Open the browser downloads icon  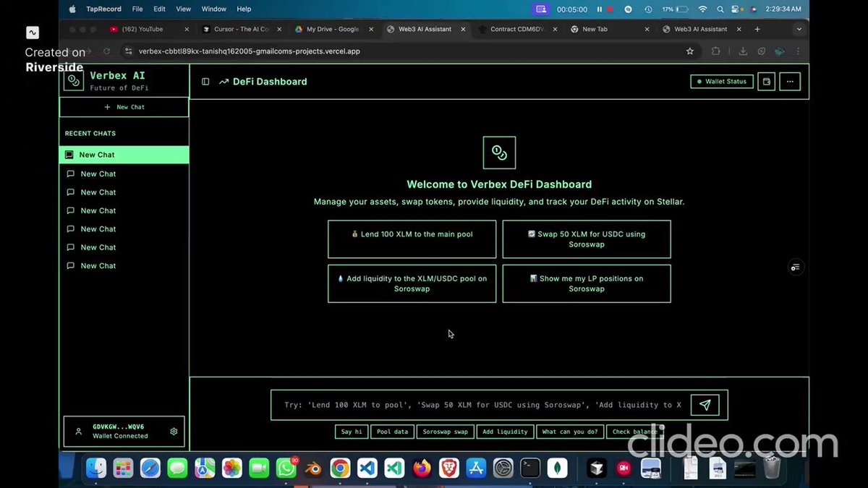(743, 51)
